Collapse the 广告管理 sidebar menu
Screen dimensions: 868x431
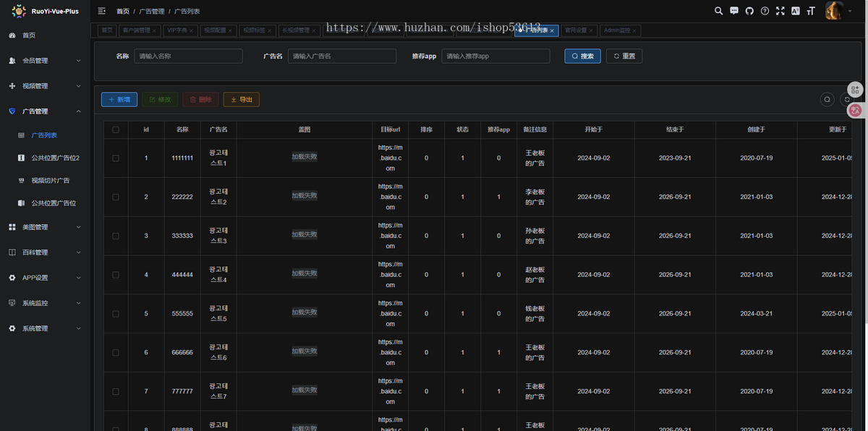[x=45, y=111]
